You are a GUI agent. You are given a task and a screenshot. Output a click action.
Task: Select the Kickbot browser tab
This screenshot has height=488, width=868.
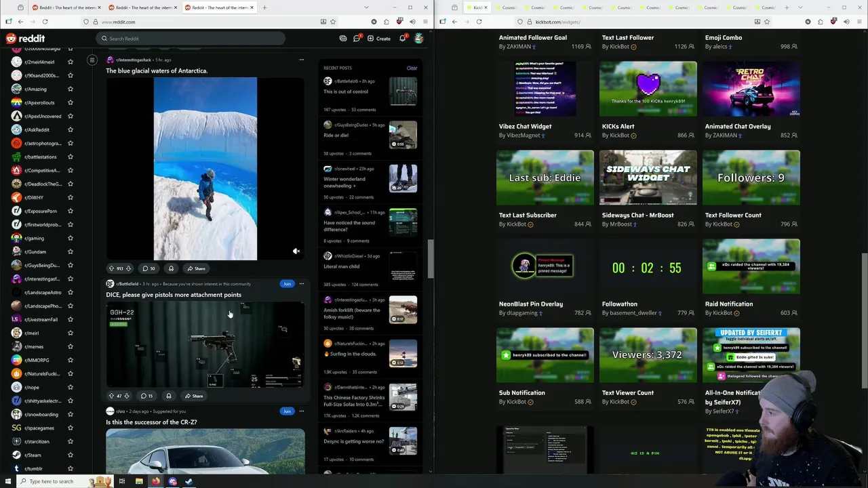tap(478, 7)
